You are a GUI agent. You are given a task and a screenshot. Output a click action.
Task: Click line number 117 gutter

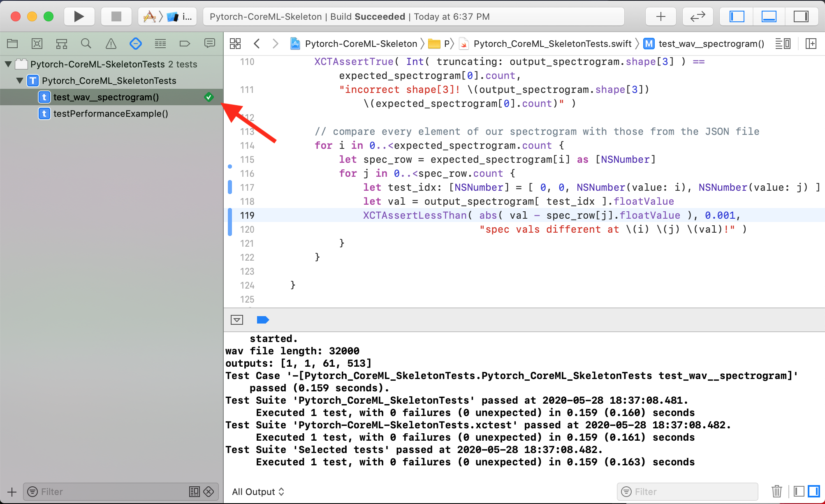click(x=247, y=187)
